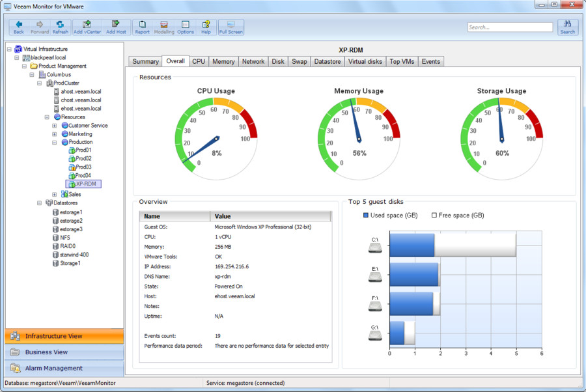The height and width of the screenshot is (392, 586).
Task: Switch to the Summary tab
Action: 145,62
